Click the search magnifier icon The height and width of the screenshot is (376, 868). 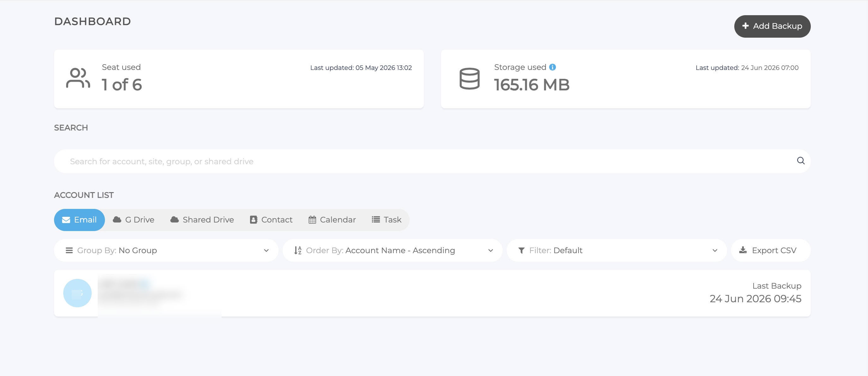click(x=801, y=161)
